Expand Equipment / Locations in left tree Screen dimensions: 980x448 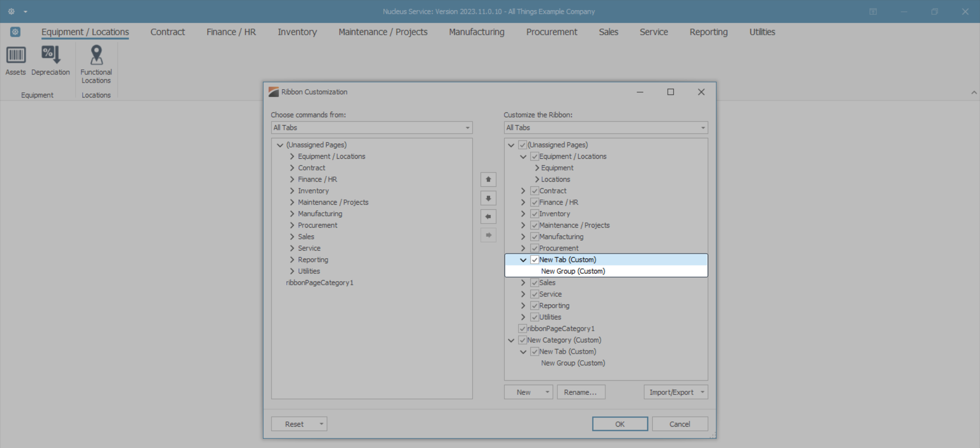[x=292, y=157]
